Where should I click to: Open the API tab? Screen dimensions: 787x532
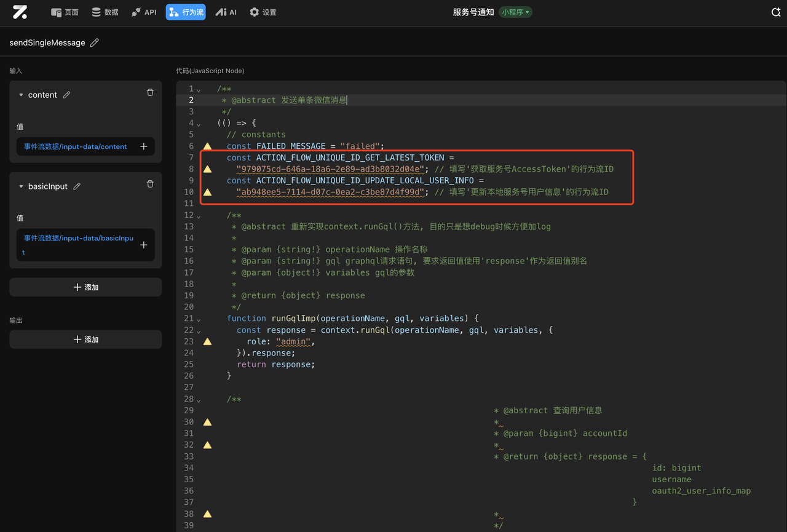pos(144,12)
